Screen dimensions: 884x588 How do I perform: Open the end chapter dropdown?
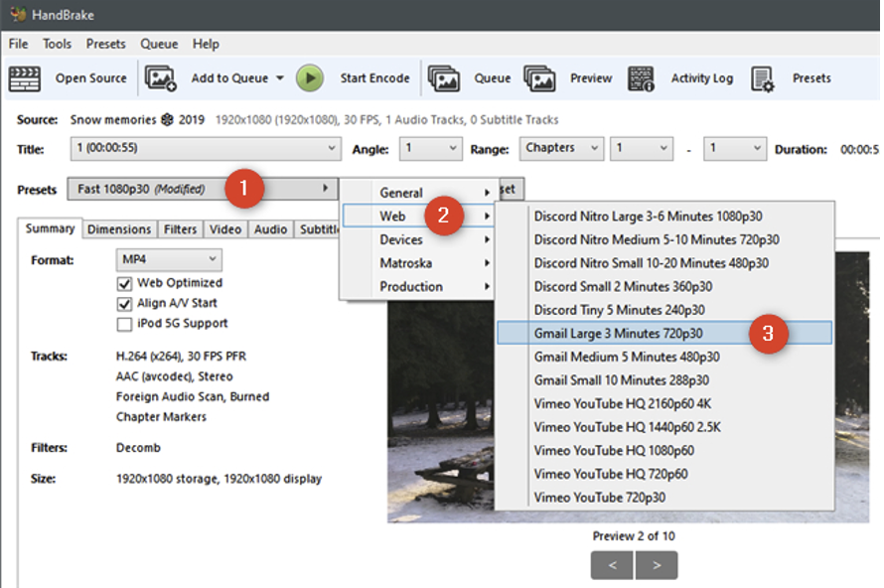(x=735, y=148)
